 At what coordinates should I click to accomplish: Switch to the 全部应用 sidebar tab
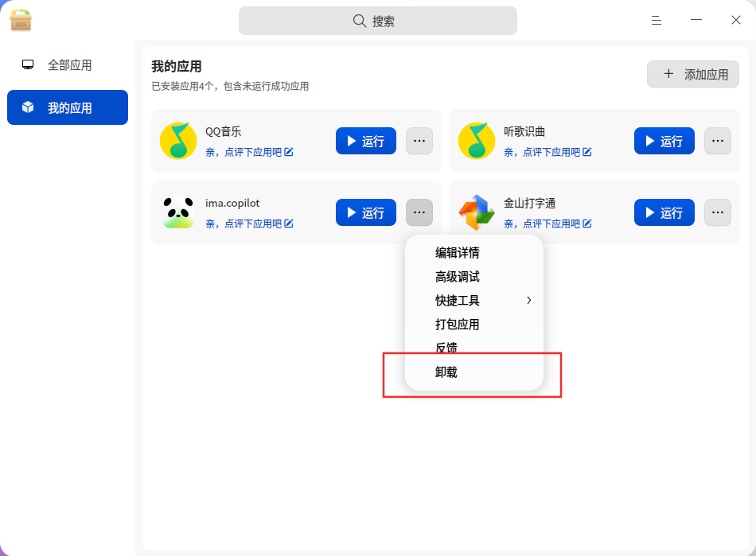coord(68,64)
